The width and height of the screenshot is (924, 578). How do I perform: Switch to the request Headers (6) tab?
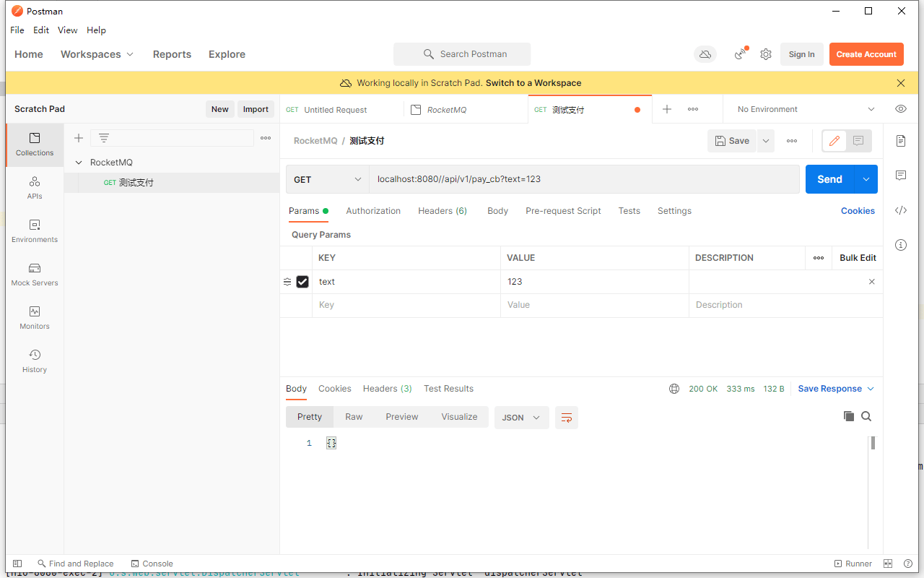(443, 211)
